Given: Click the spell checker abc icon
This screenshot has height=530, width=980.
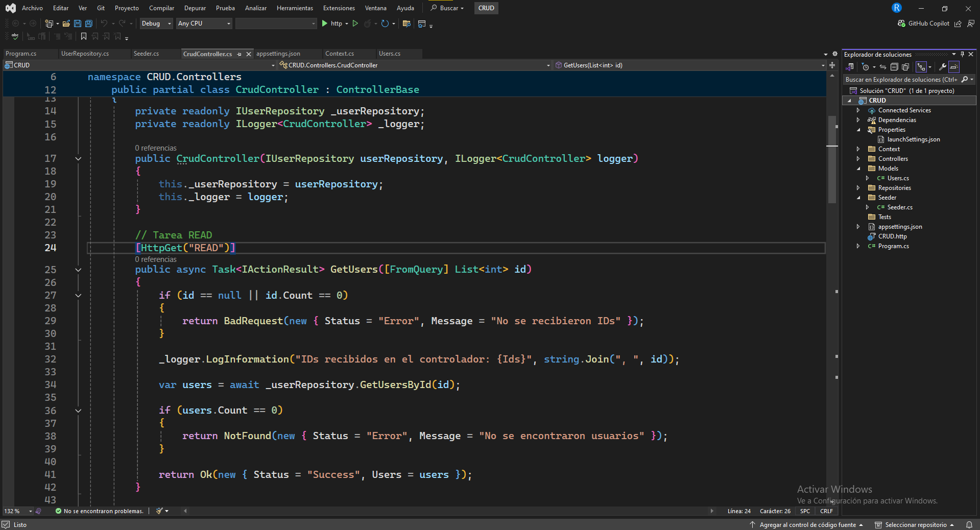Looking at the screenshot, I should coord(15,36).
